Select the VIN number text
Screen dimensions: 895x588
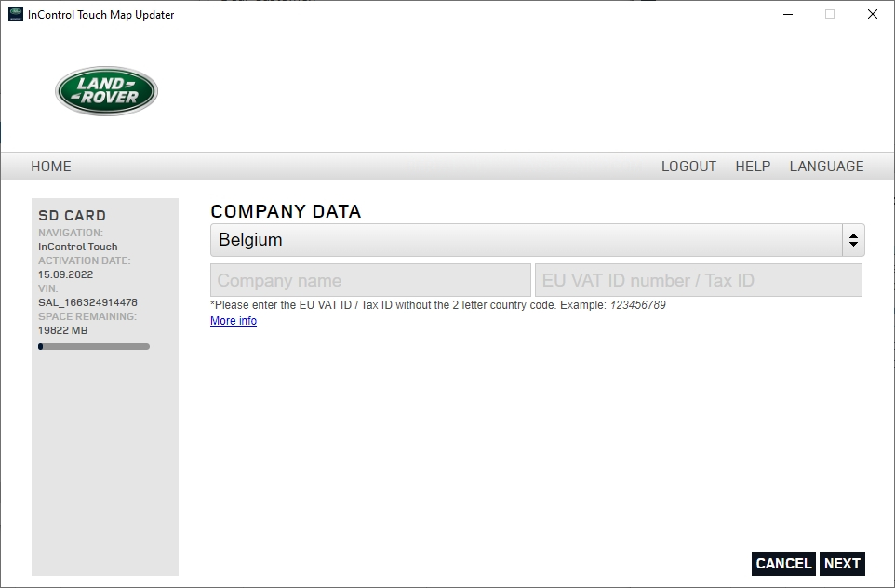tap(87, 302)
